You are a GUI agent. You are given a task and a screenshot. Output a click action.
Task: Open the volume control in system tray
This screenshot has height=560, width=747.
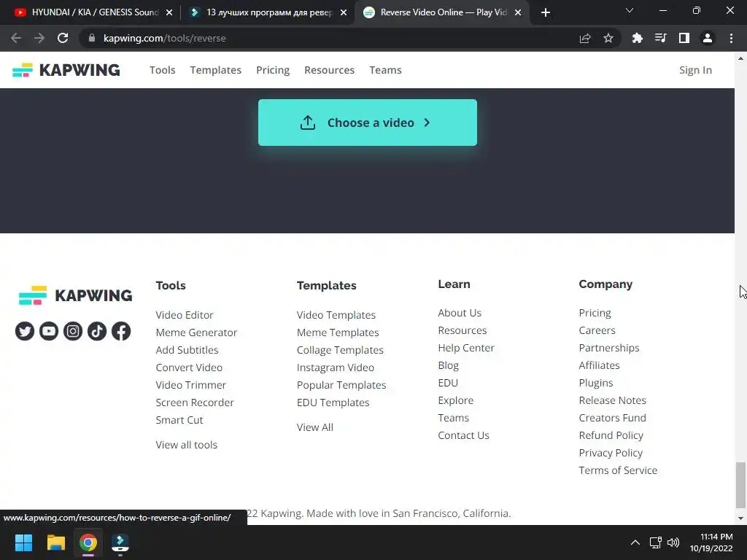coord(673,542)
